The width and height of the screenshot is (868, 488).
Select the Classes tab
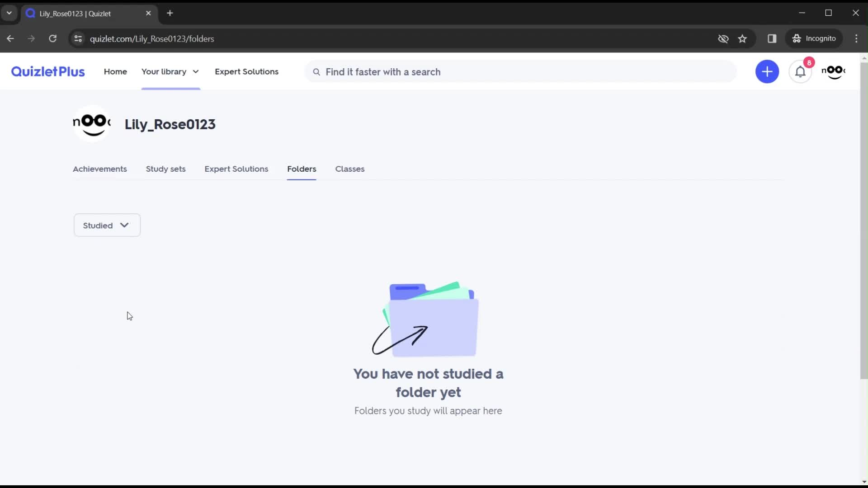[350, 169]
